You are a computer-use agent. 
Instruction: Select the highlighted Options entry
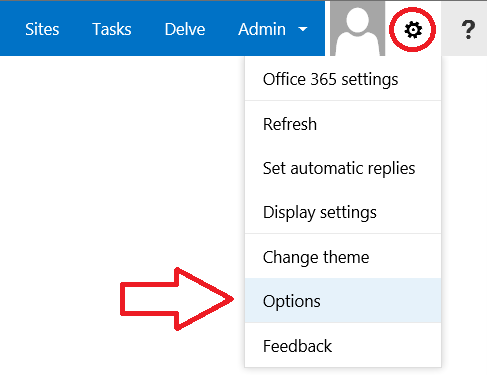[x=343, y=300]
